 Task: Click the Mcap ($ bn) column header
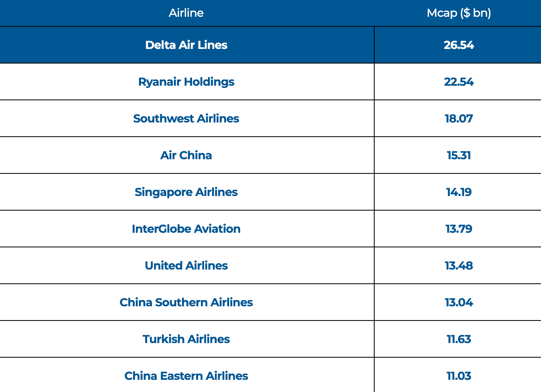[459, 13]
